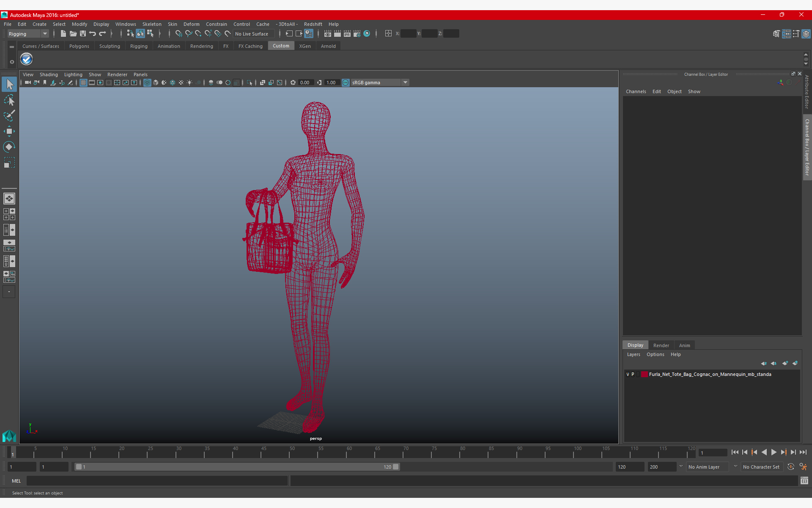The width and height of the screenshot is (812, 508).
Task: Open the Skeleton menu item
Action: click(152, 24)
